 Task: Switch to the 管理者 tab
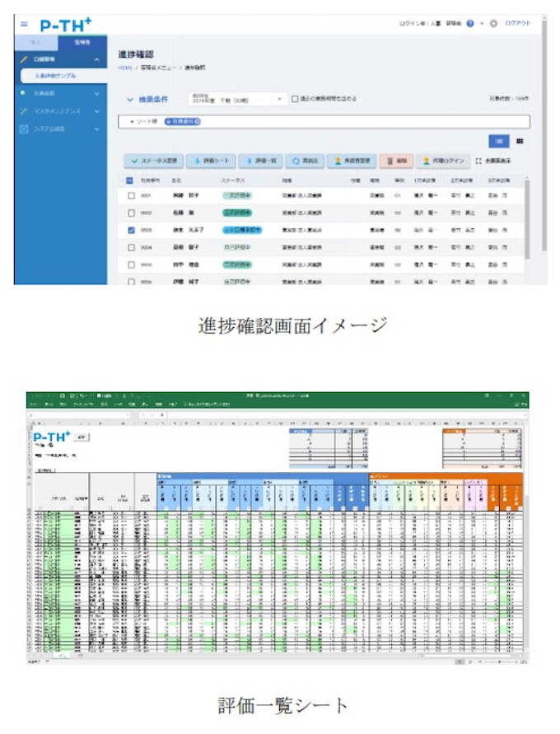(x=82, y=41)
